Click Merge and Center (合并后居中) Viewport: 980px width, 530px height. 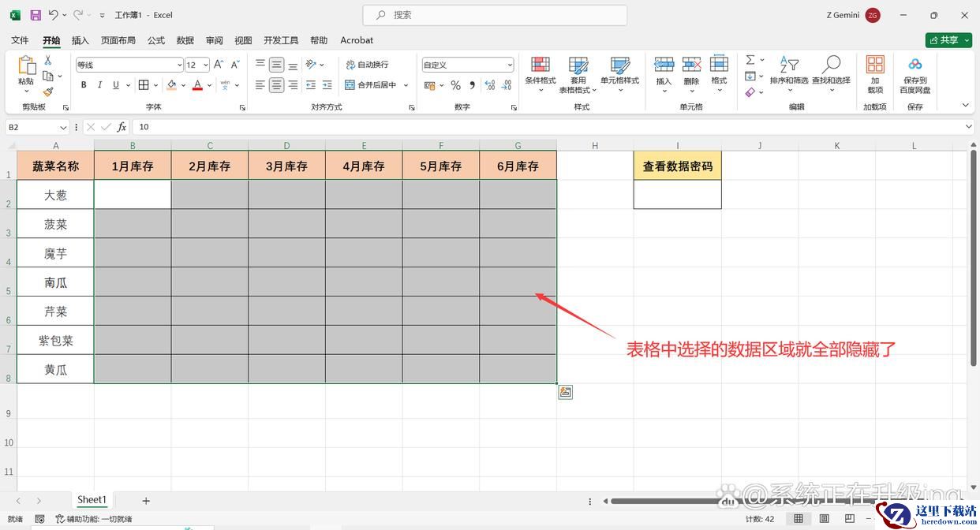pyautogui.click(x=376, y=85)
